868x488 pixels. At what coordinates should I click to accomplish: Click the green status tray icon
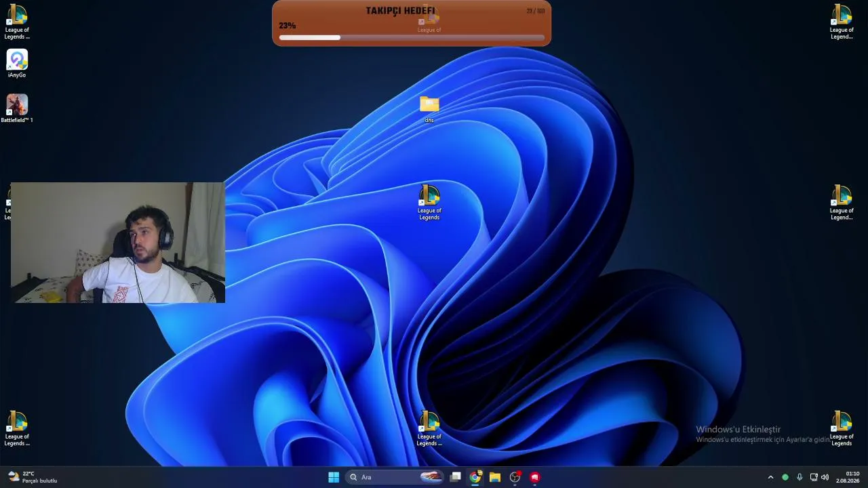(785, 477)
